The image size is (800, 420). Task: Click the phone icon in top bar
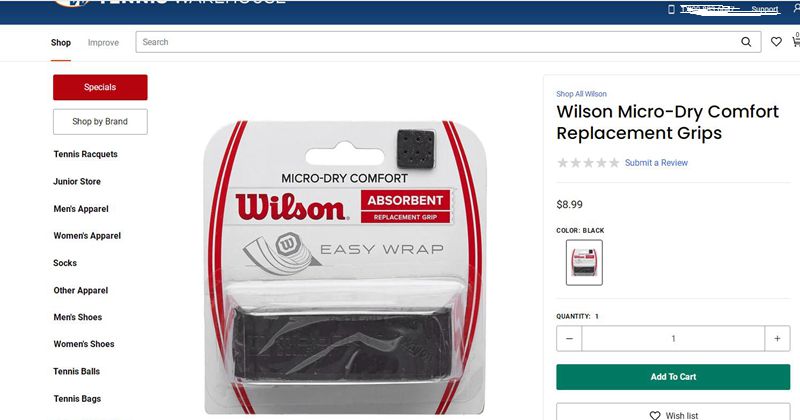pos(671,9)
